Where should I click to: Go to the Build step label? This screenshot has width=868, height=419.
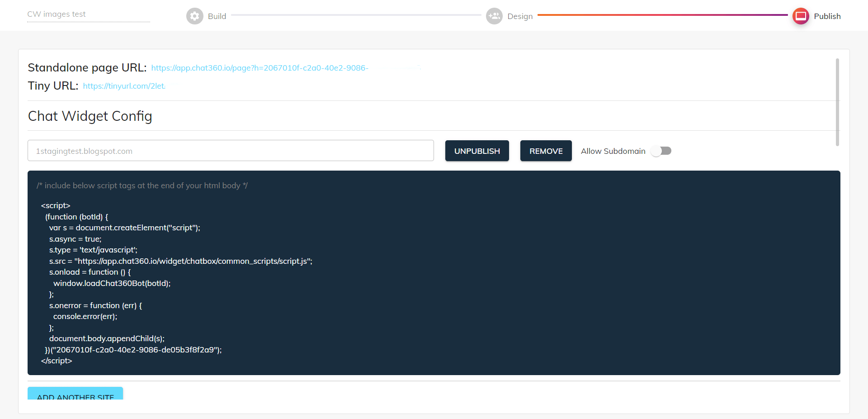point(217,16)
